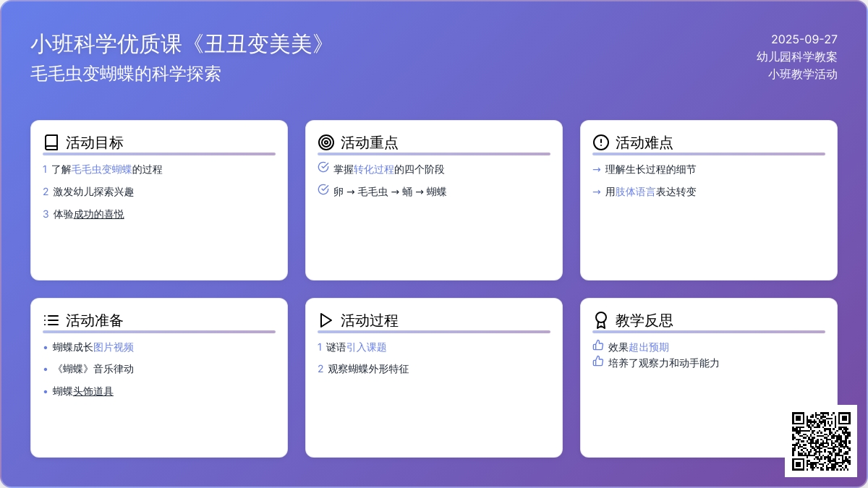Click the award ribbon icon beside 教学反思

[x=600, y=320]
